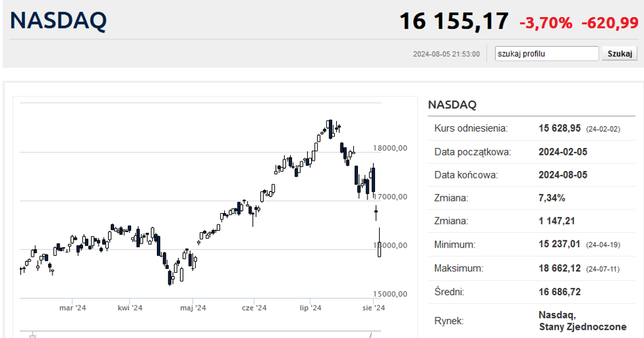Screen dimensions: 644x338
Task: Click the Maksimum value 18 662,12
Action: click(560, 268)
